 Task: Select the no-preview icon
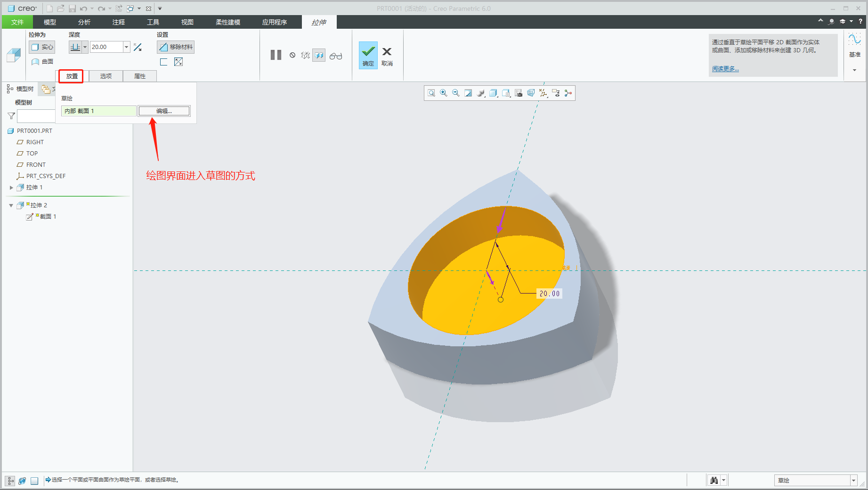pyautogui.click(x=292, y=55)
